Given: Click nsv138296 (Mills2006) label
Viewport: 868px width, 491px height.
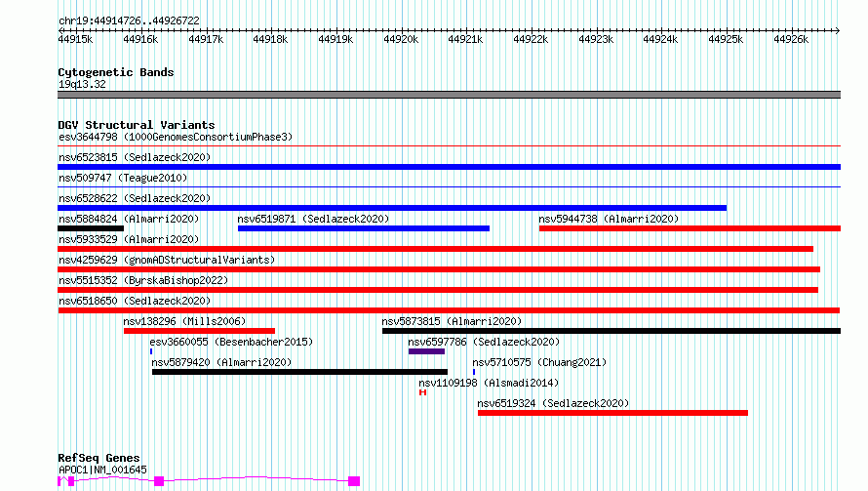Looking at the screenshot, I should coord(184,321).
